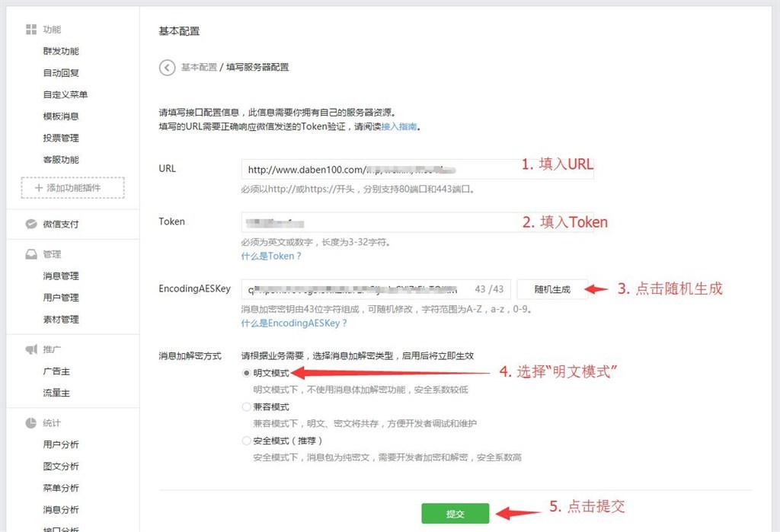Click the 微信支付 icon
This screenshot has width=780, height=532.
[31, 224]
